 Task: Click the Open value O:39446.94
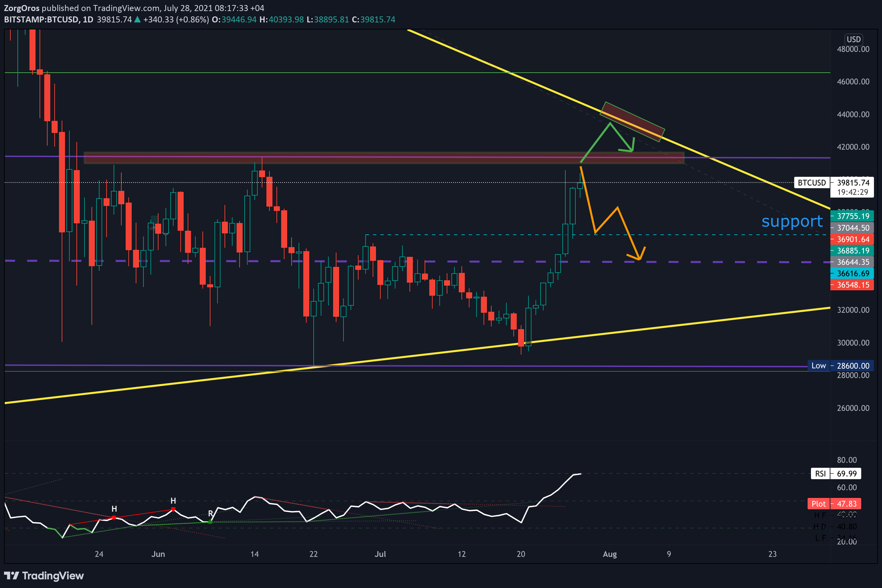pos(234,19)
